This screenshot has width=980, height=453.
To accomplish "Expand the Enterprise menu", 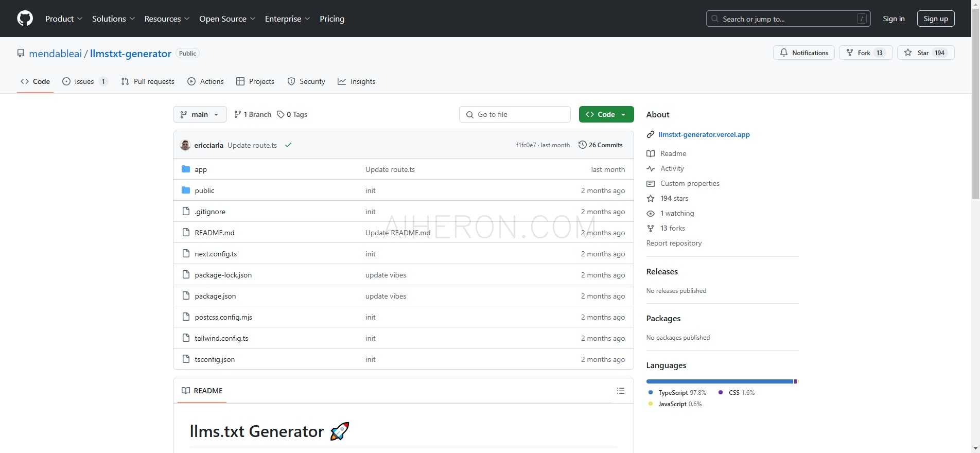I will click(x=287, y=19).
